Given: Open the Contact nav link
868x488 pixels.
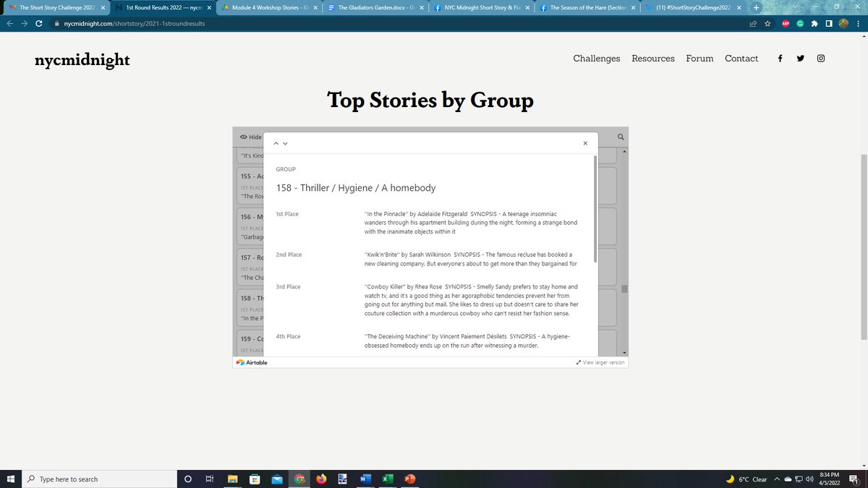Looking at the screenshot, I should (741, 59).
